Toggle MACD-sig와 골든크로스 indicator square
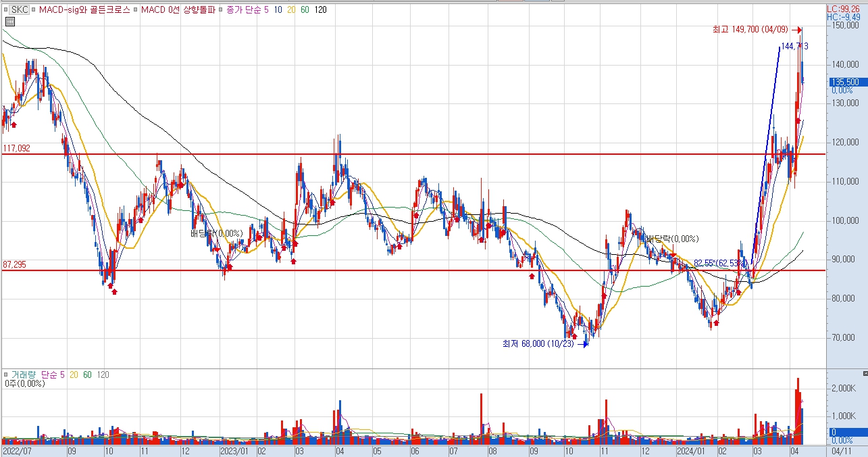Image resolution: width=868 pixels, height=457 pixels. [34, 10]
